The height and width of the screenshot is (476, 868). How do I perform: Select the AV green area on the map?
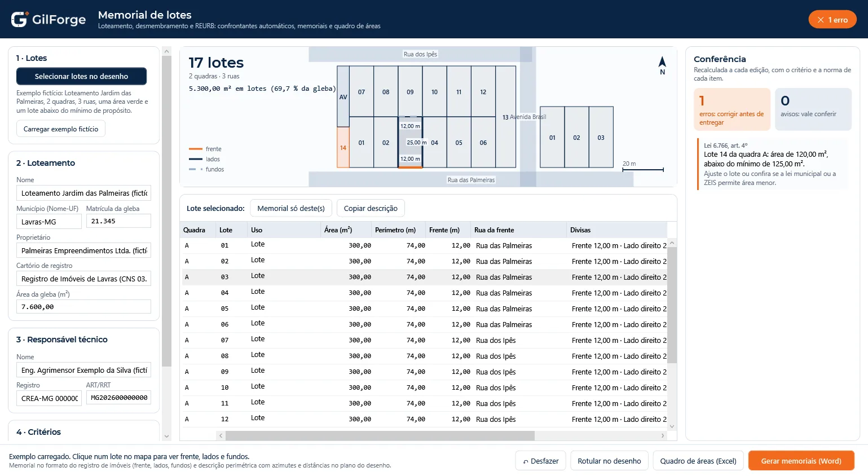pyautogui.click(x=343, y=96)
